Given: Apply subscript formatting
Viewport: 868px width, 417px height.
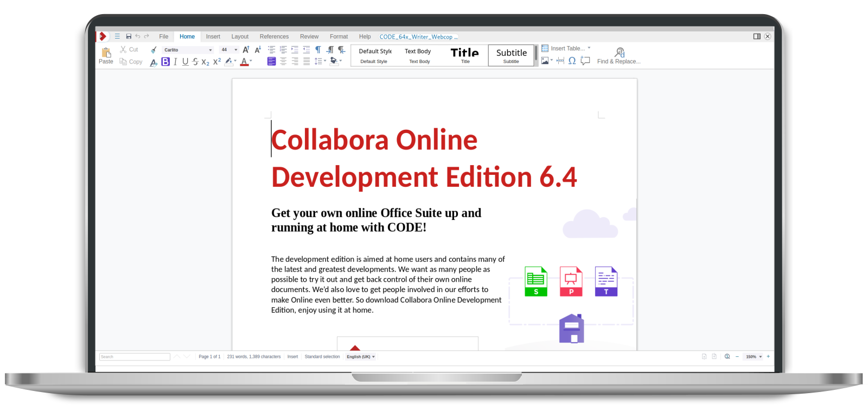Looking at the screenshot, I should coord(205,62).
